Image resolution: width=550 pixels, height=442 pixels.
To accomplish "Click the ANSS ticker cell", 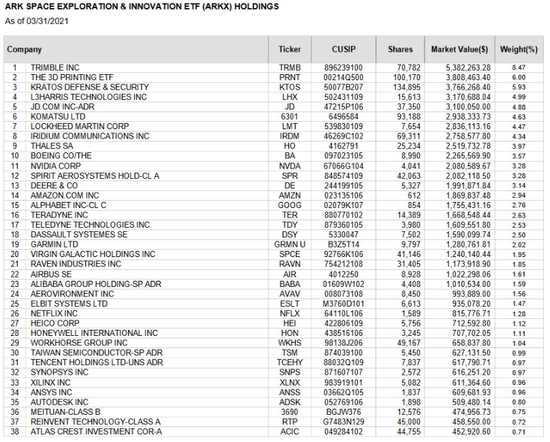I will [290, 393].
